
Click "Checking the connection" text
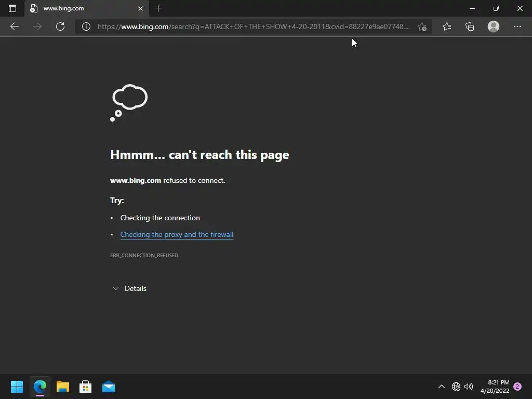coord(160,218)
